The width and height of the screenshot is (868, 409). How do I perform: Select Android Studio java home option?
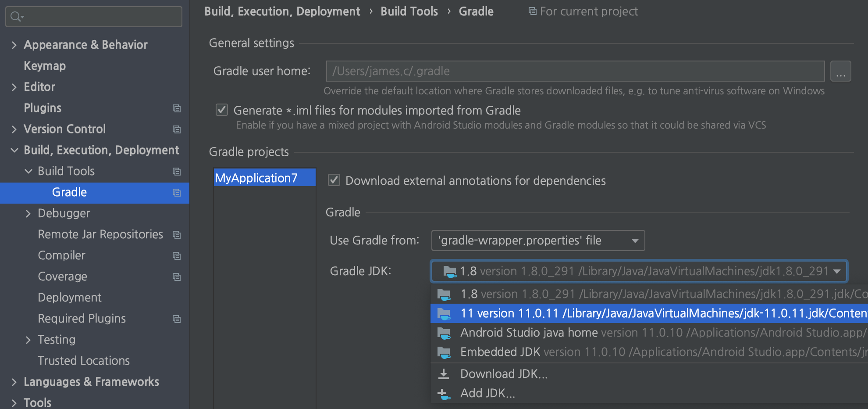[x=649, y=333]
